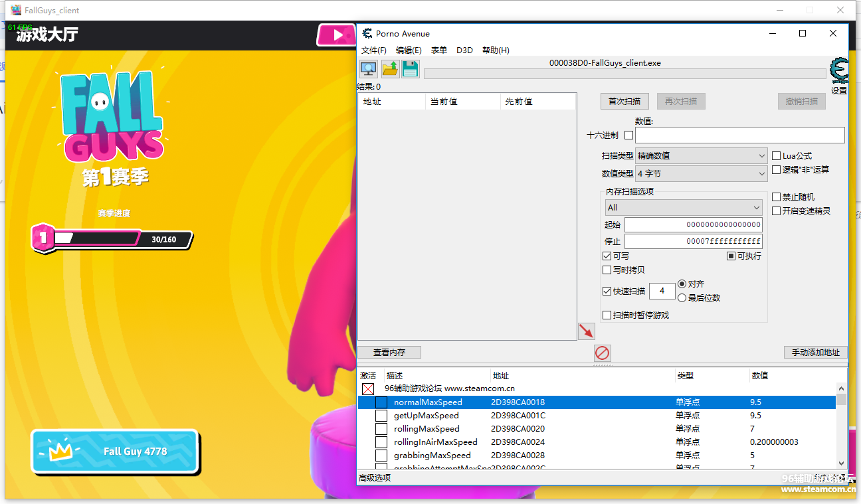861x504 pixels.
Task: Click the open file folder icon
Action: click(390, 68)
